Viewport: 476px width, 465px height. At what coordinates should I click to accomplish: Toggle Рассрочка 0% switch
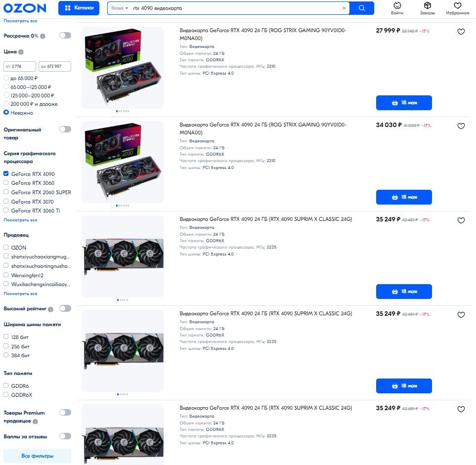point(65,36)
